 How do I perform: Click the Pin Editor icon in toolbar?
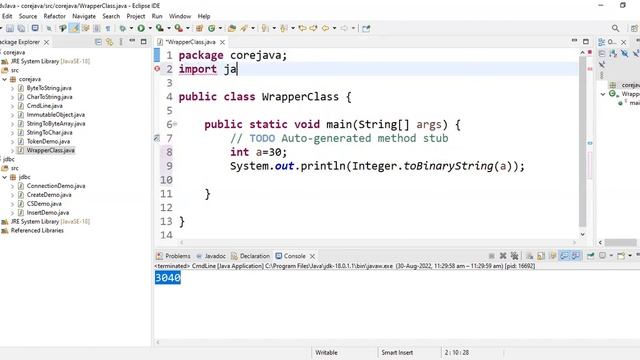[366, 28]
